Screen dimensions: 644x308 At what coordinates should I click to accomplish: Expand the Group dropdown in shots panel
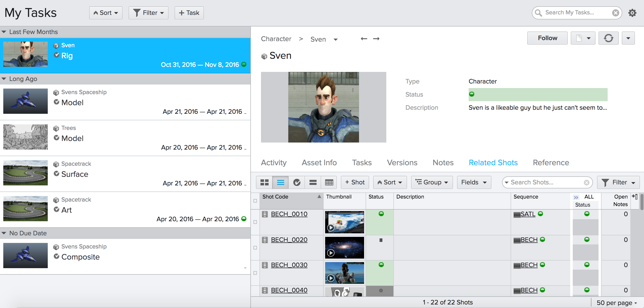[432, 182]
